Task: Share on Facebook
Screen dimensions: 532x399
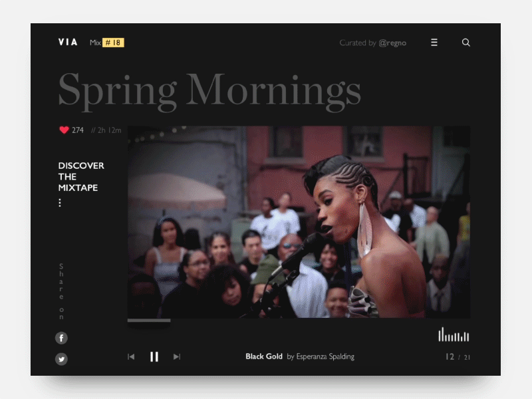Action: tap(61, 338)
